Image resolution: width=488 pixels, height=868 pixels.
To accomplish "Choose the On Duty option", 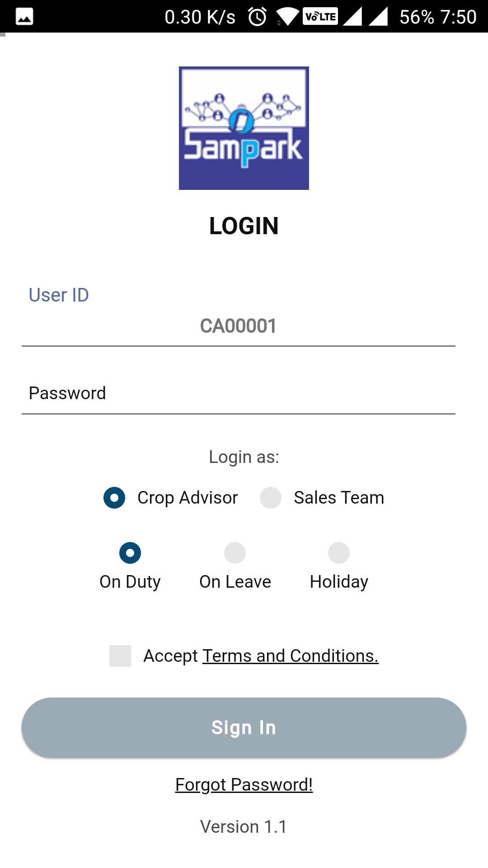I will [x=130, y=553].
